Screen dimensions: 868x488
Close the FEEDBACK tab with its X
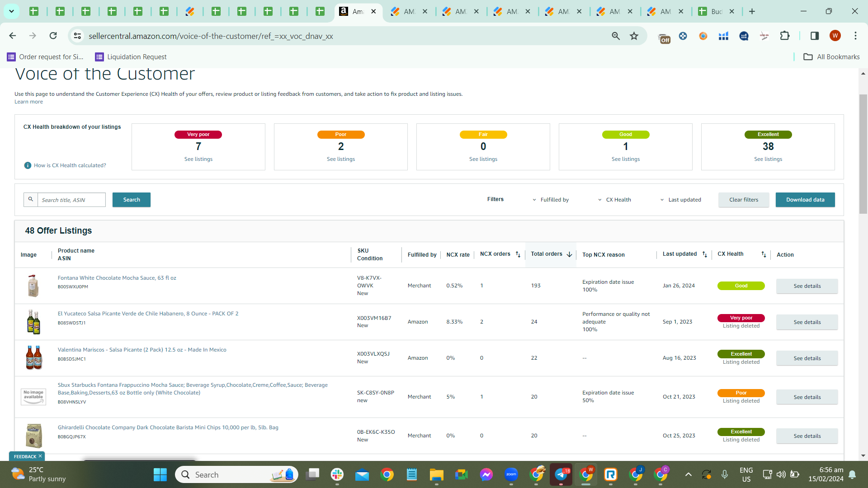coord(40,456)
